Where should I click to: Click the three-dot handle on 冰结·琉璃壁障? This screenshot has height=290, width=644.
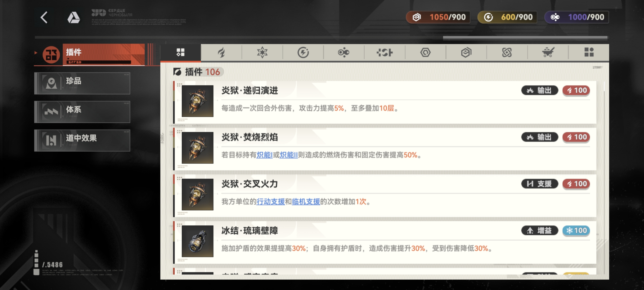click(x=179, y=225)
